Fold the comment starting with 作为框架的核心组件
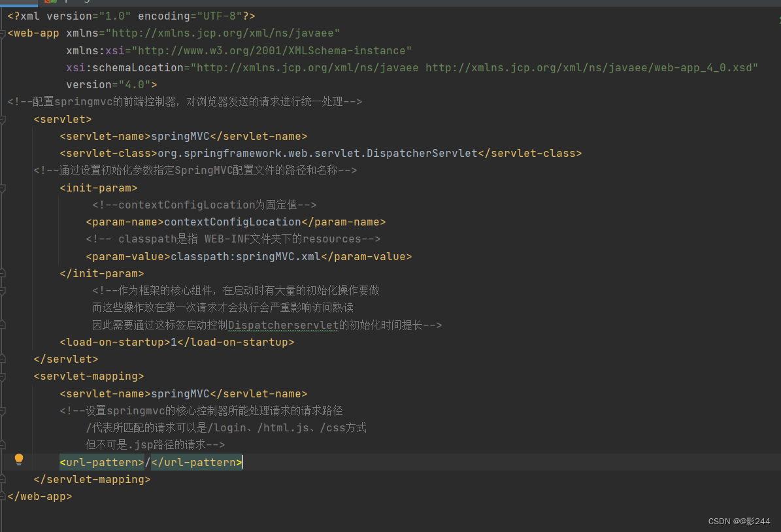Viewport: 781px width, 532px height. [3, 291]
